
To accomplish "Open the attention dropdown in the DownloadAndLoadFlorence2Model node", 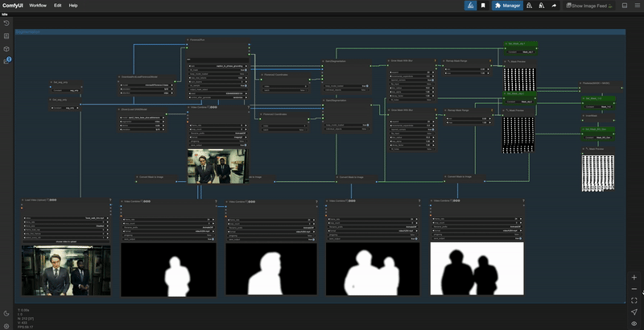I will pos(147,93).
